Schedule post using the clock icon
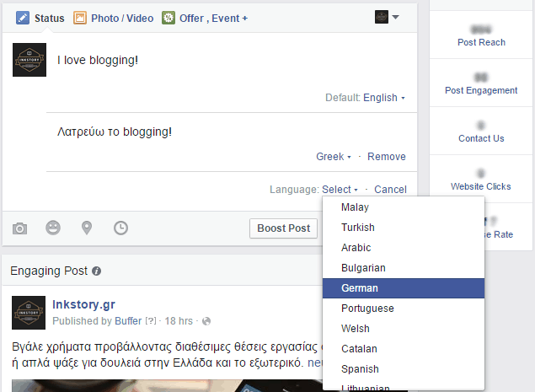The image size is (535, 392). pyautogui.click(x=121, y=228)
